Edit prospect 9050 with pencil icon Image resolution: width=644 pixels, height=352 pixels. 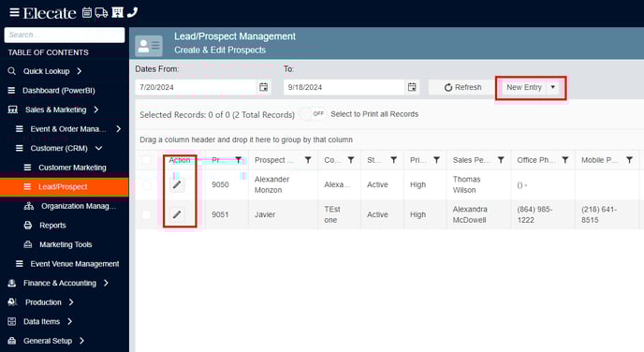pyautogui.click(x=177, y=184)
